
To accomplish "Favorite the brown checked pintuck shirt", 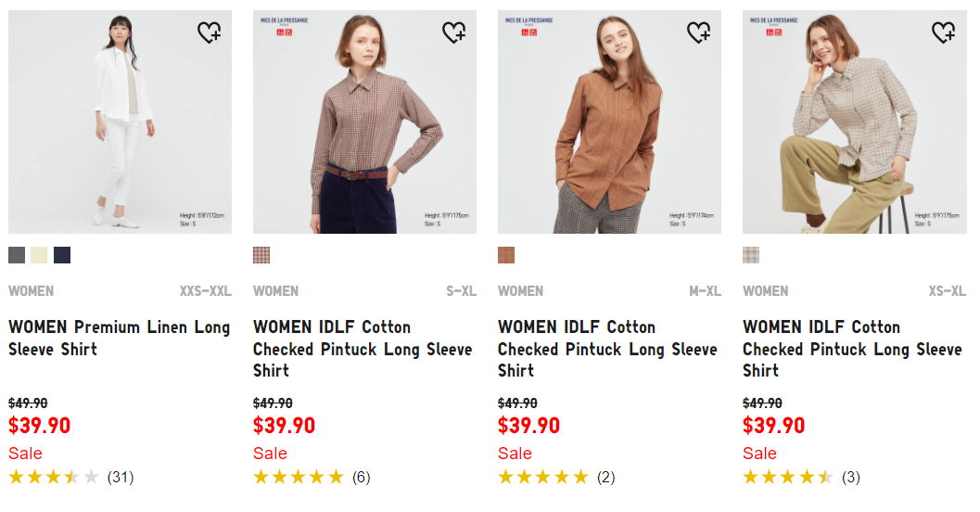I will (x=453, y=32).
